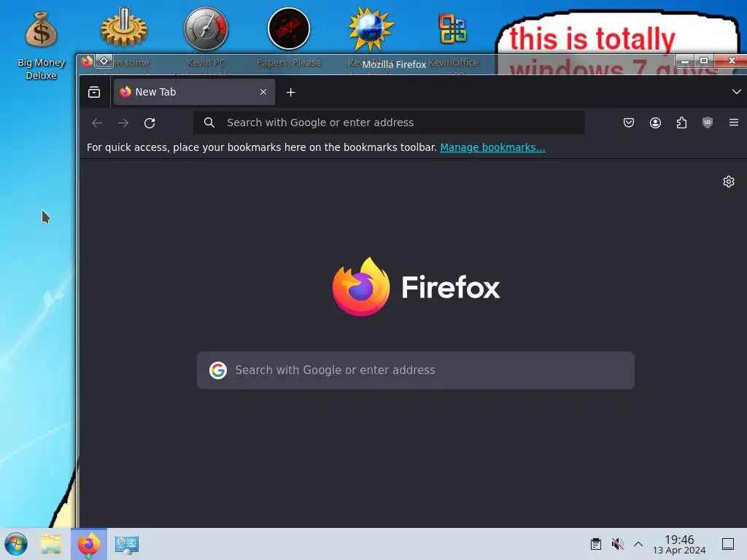Focus the address bar search field
The width and height of the screenshot is (747, 560).
coord(389,122)
